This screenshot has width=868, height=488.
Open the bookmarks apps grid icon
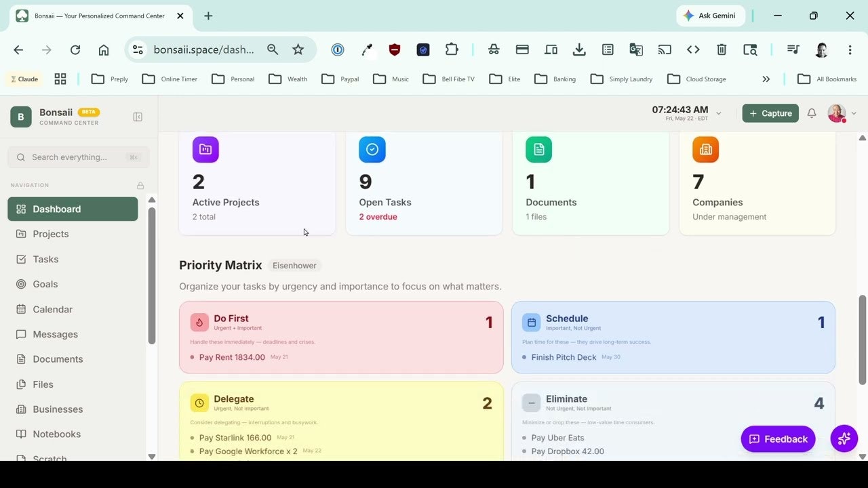[60, 79]
